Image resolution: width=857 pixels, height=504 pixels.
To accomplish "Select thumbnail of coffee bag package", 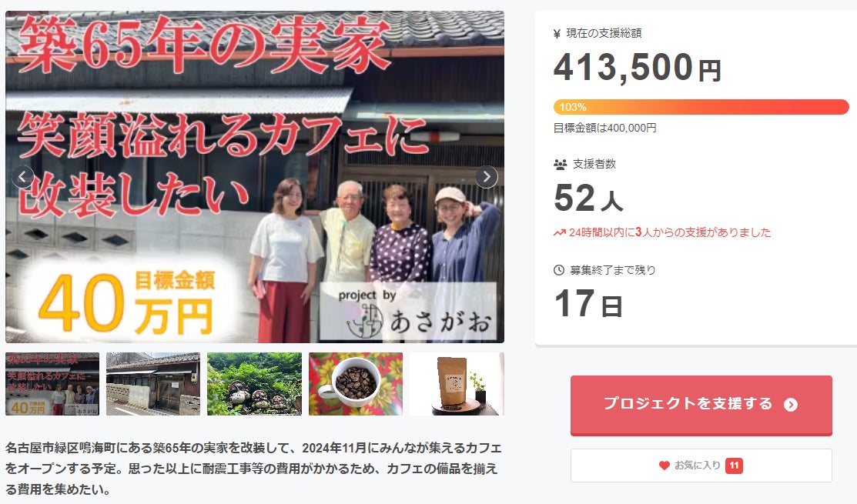I will point(457,384).
